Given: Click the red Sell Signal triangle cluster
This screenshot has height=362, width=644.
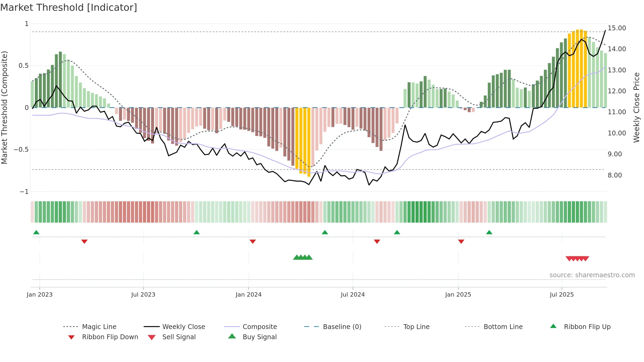Looking at the screenshot, I should (x=577, y=259).
